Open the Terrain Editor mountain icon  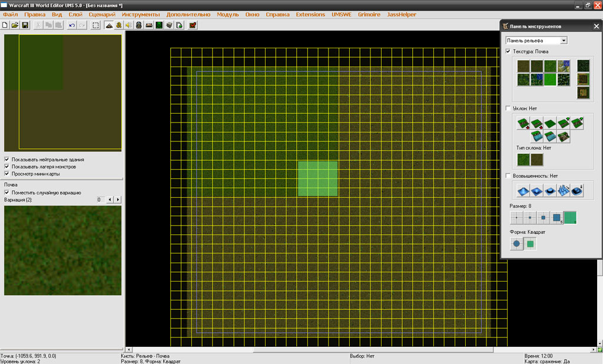pyautogui.click(x=109, y=25)
